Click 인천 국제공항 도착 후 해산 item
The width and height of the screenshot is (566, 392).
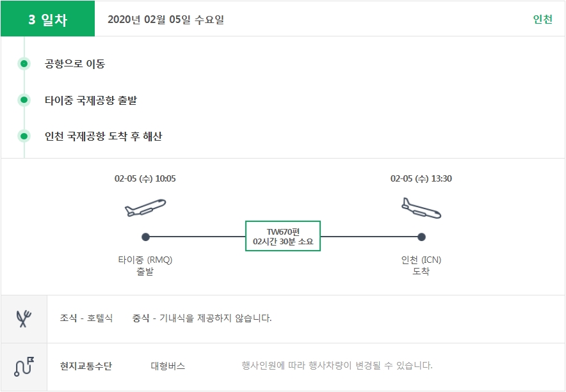pos(104,136)
